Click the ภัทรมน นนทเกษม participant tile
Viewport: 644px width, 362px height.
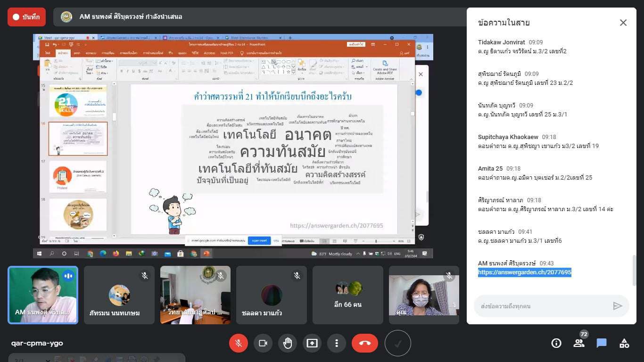(x=119, y=295)
